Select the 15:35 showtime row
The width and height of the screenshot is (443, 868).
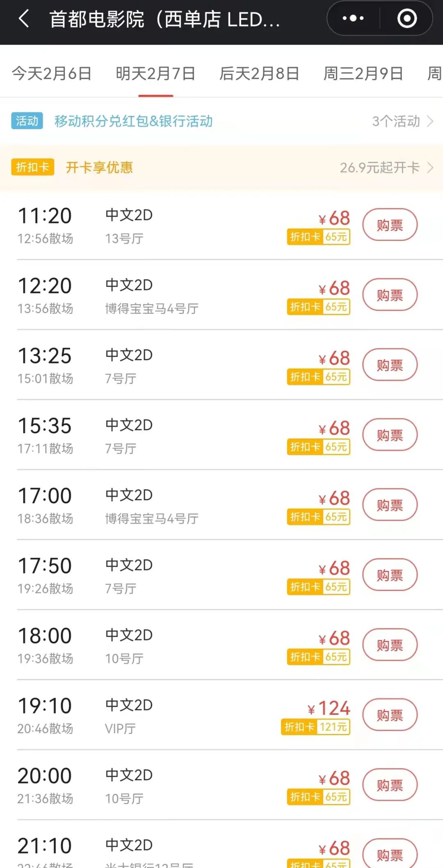164,435
